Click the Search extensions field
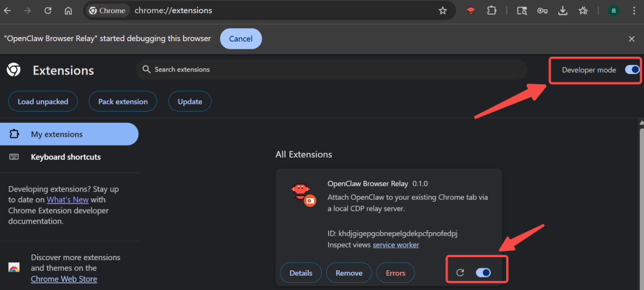 coord(331,69)
